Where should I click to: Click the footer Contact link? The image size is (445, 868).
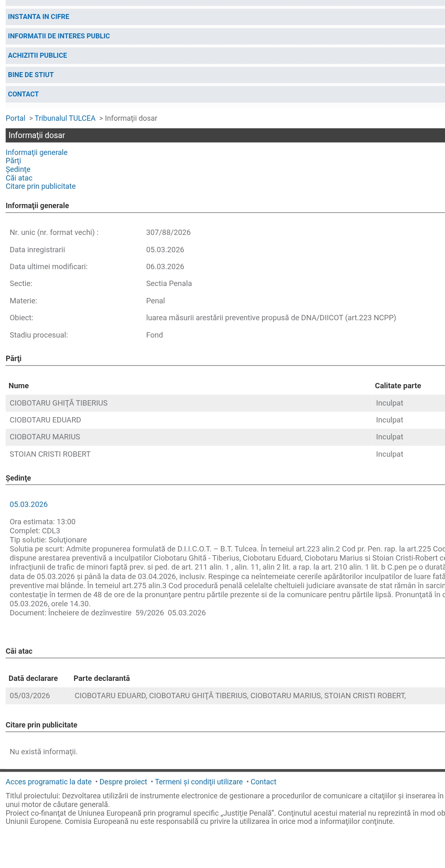pos(263,782)
